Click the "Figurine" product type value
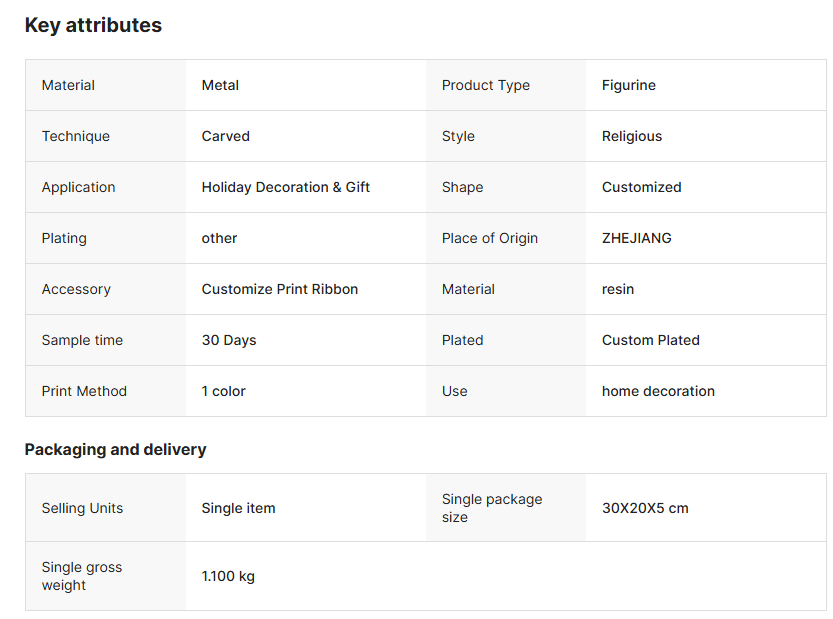 629,85
